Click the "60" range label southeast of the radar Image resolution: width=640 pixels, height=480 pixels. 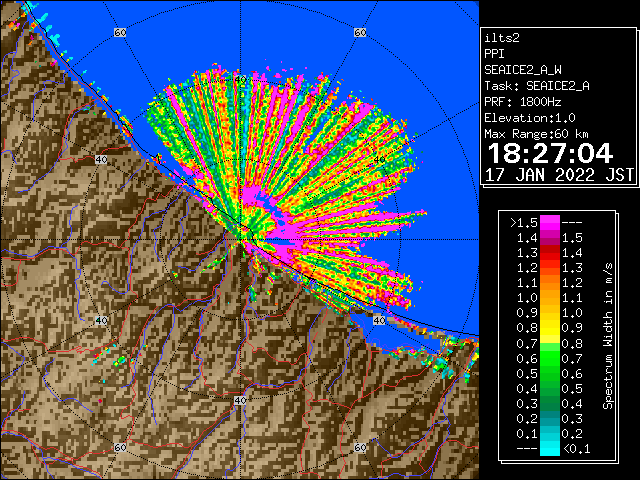[x=360, y=447]
